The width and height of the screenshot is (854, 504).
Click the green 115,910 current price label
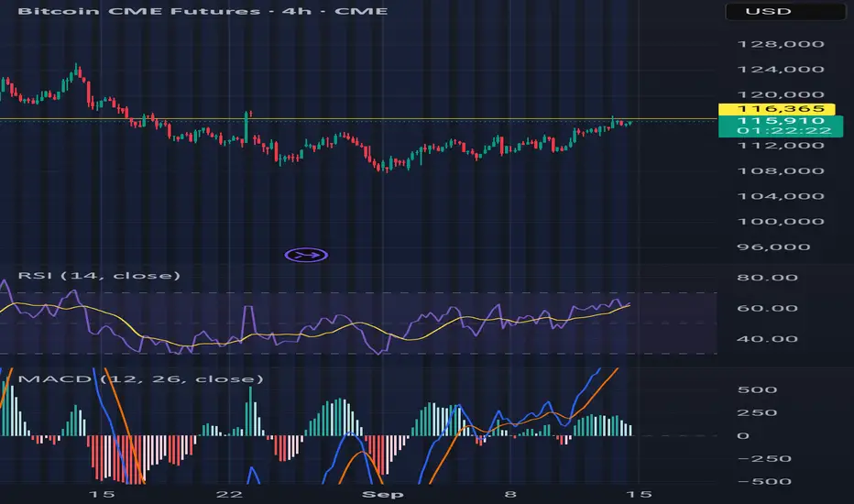tap(781, 120)
